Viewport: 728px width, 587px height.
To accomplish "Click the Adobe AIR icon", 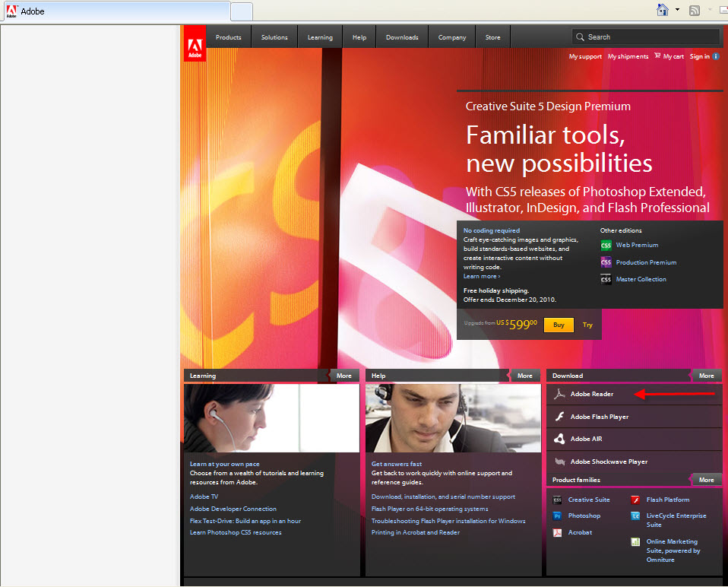I will coord(559,439).
